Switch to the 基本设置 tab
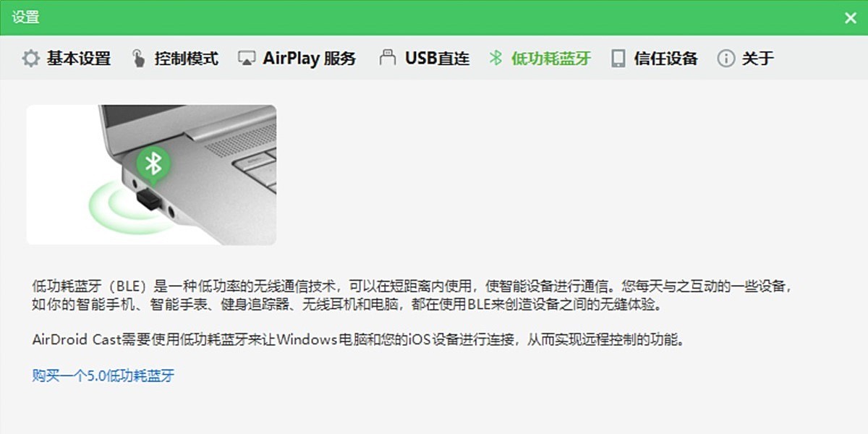The height and width of the screenshot is (434, 868). coord(79,59)
